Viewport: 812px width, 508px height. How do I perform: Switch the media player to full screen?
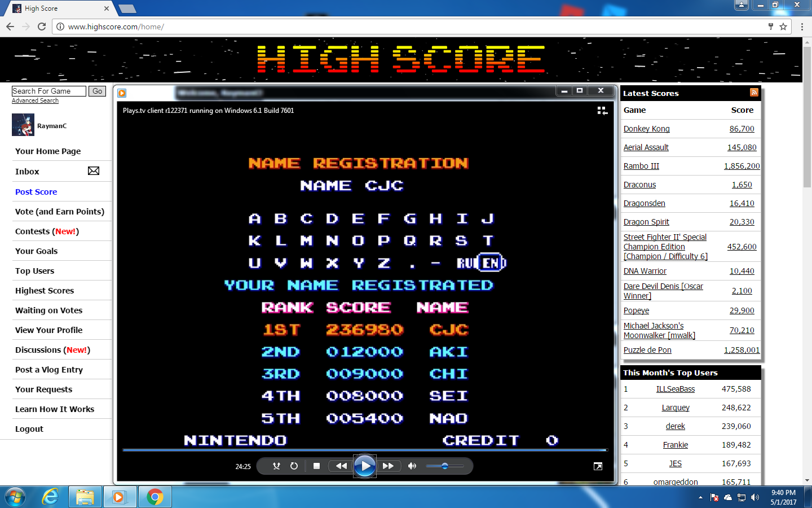(598, 466)
